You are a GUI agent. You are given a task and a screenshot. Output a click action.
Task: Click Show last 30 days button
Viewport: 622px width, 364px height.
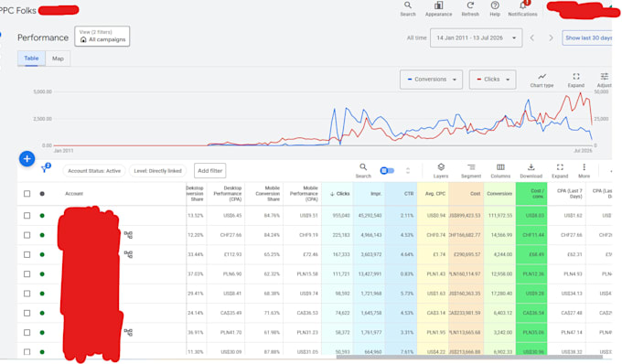coord(587,37)
